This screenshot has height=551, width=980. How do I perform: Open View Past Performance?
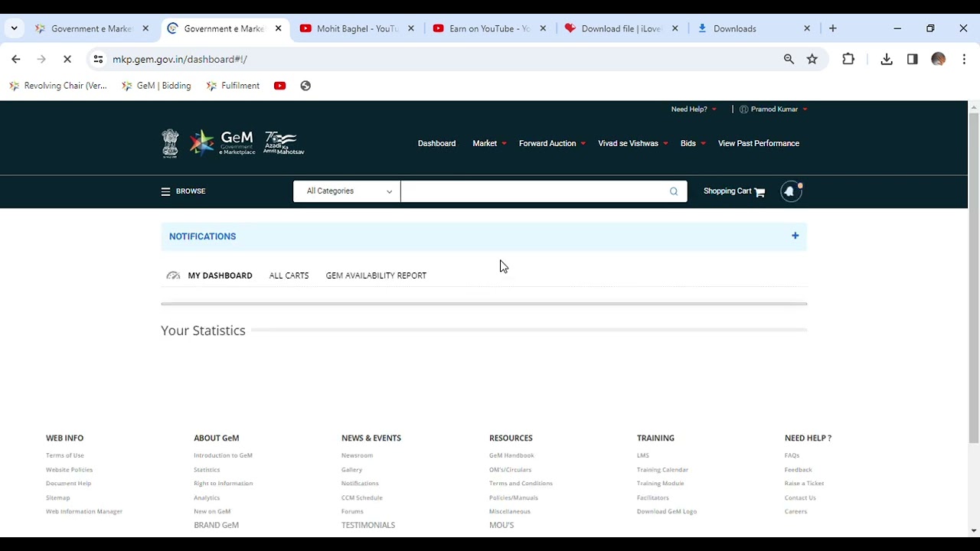759,143
